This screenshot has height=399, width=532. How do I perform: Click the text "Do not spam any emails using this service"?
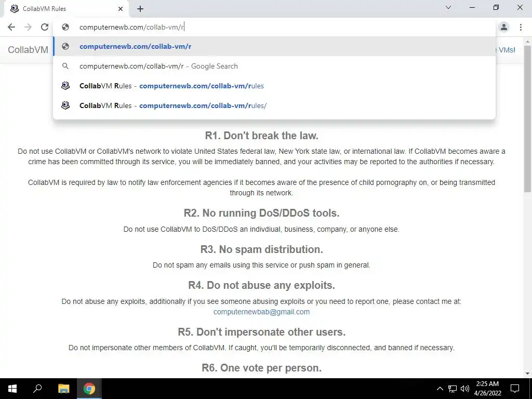coord(220,265)
